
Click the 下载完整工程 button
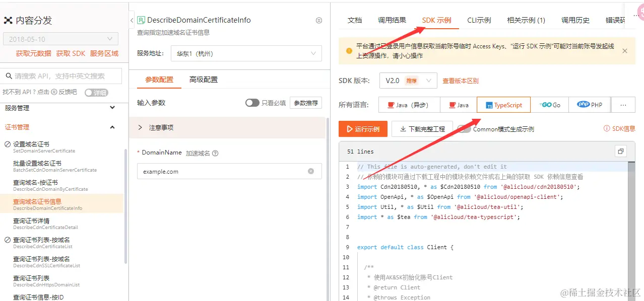pos(422,129)
